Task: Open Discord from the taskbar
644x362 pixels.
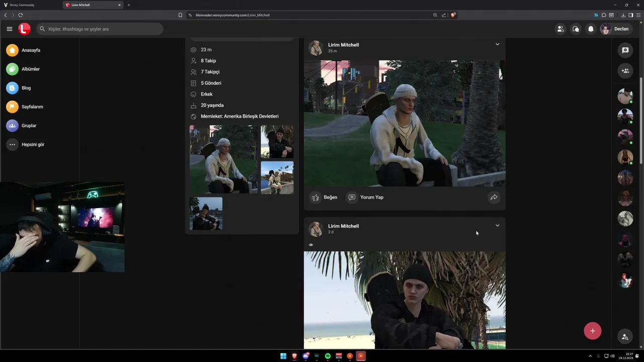Action: coord(305,356)
